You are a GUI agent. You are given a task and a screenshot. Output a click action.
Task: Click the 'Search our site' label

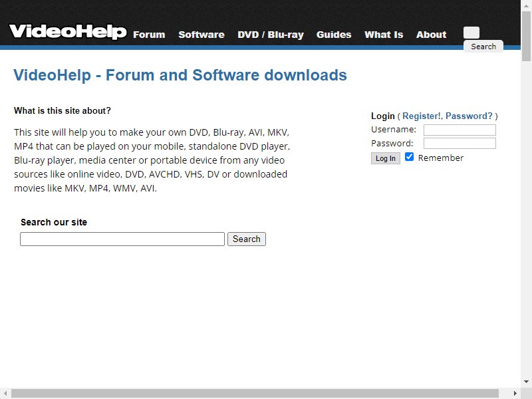pos(54,222)
